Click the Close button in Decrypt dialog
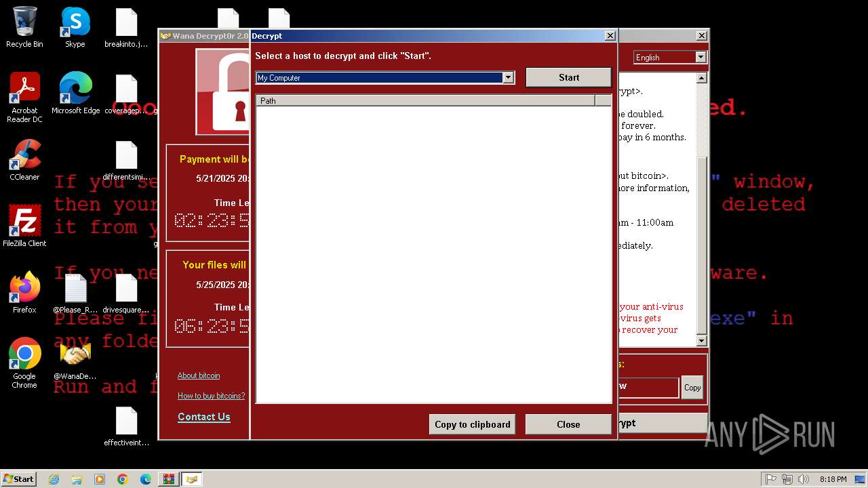The height and width of the screenshot is (488, 868). (x=568, y=424)
